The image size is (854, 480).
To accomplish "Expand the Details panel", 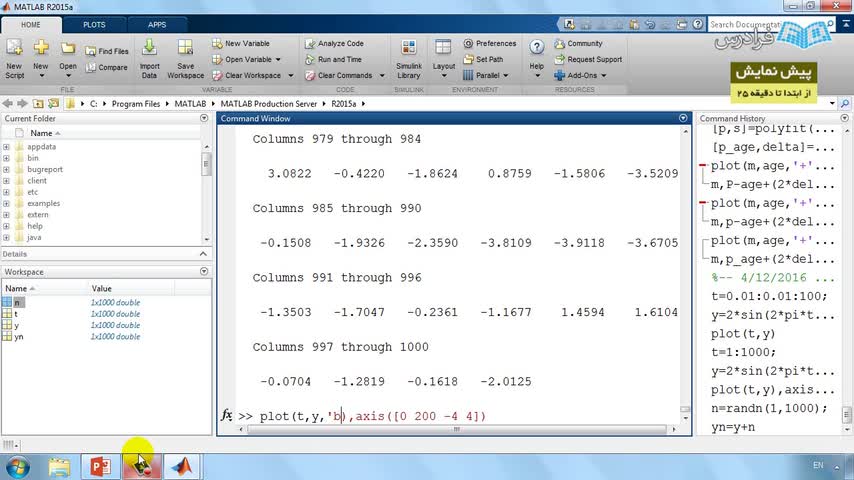I will point(203,254).
